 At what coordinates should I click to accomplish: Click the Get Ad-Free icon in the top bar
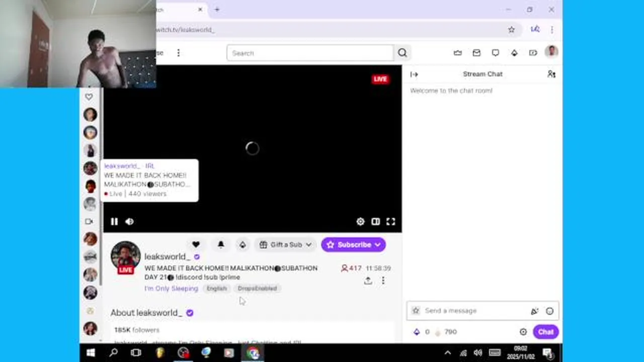[x=533, y=53]
